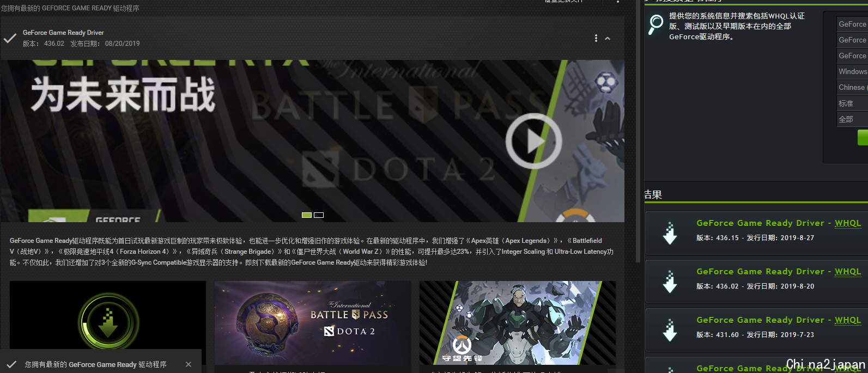Open the third GeForce product dropdown
This screenshot has width=868, height=373.
(852, 56)
